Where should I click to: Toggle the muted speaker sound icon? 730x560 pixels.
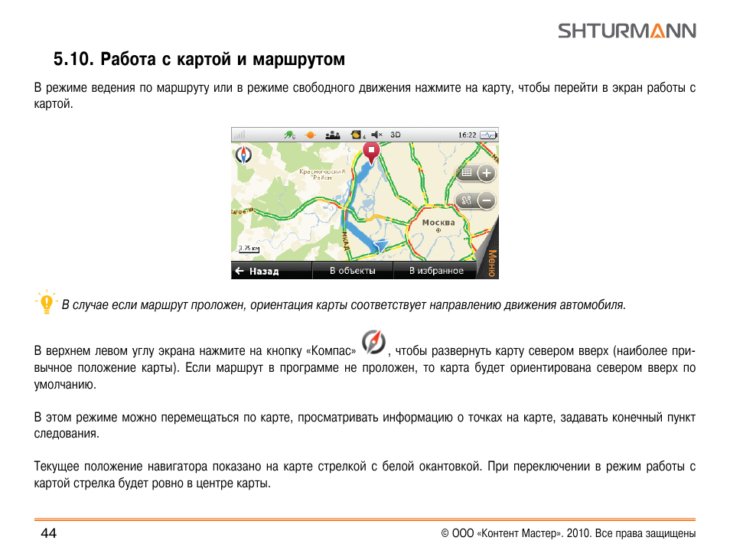[x=376, y=135]
